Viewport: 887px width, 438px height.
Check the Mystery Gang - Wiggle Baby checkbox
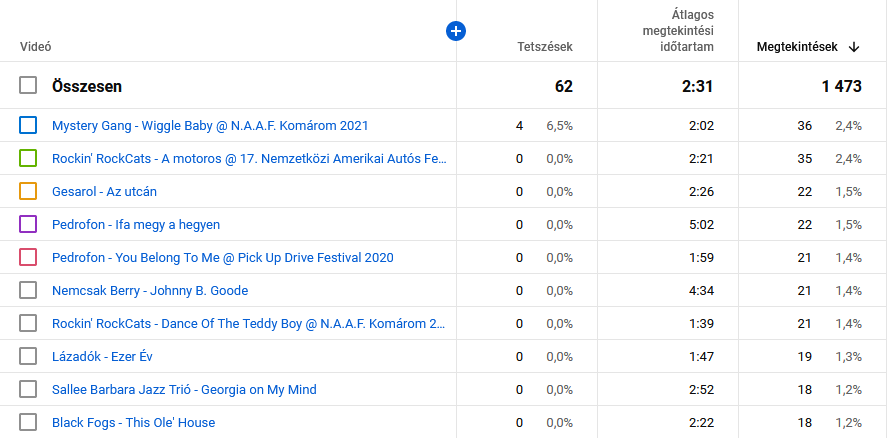point(28,126)
